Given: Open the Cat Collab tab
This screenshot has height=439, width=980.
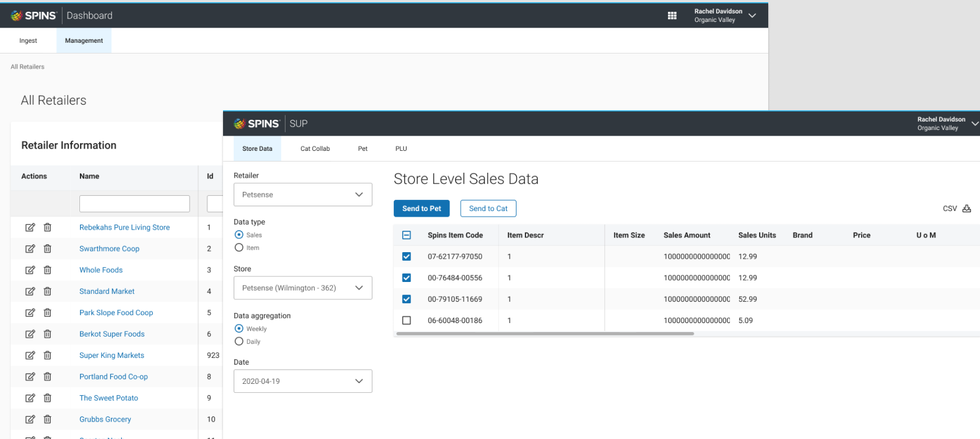Looking at the screenshot, I should pos(315,149).
